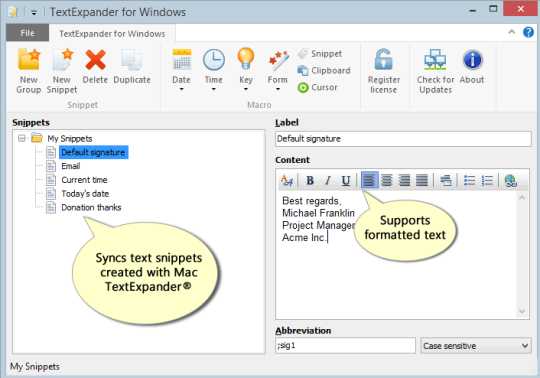Insert the Snippet macro
This screenshot has width=540, height=378.
point(320,54)
